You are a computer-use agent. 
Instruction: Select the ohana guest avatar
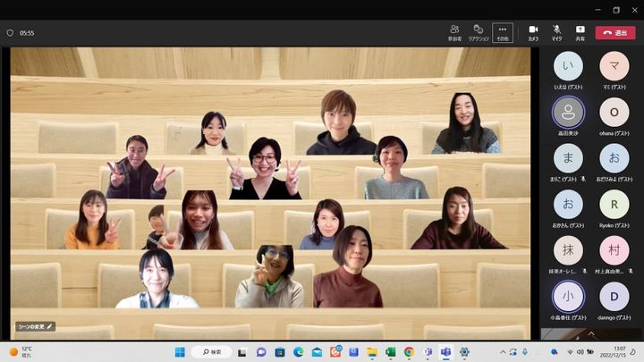click(614, 112)
